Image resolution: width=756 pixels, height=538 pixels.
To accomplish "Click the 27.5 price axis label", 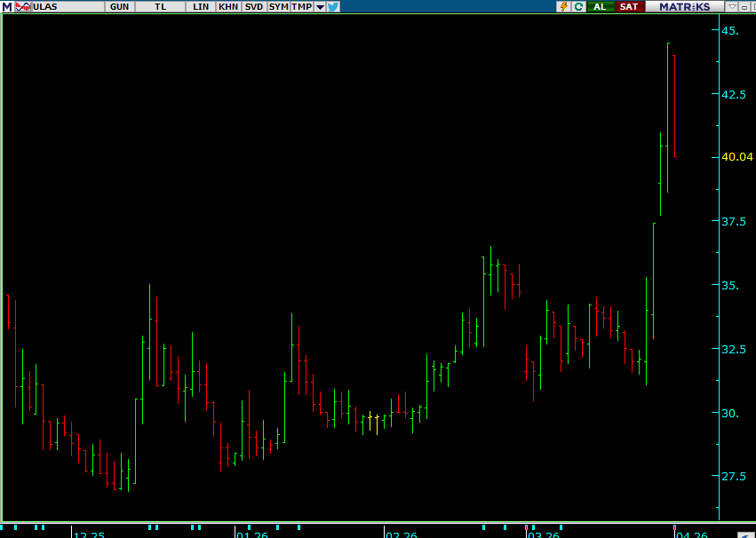I will [733, 476].
